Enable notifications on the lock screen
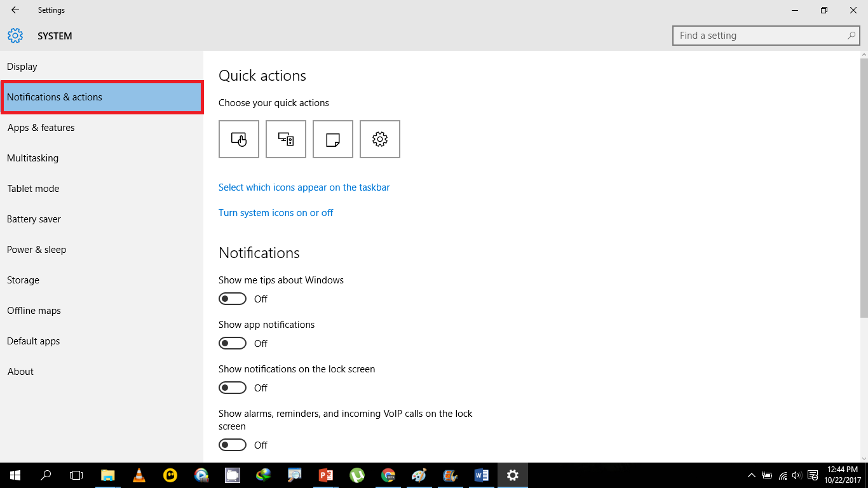This screenshot has height=488, width=868. [x=232, y=387]
